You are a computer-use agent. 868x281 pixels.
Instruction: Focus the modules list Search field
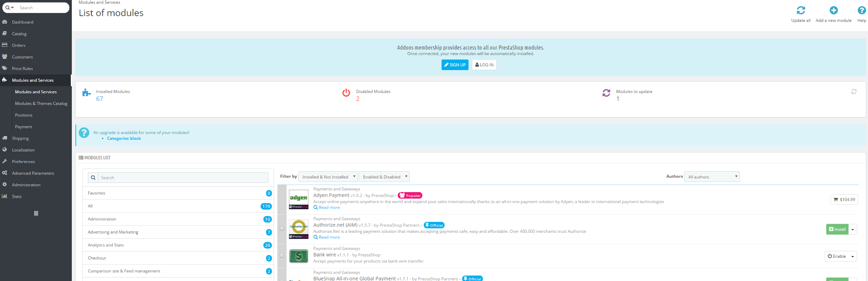[183, 178]
